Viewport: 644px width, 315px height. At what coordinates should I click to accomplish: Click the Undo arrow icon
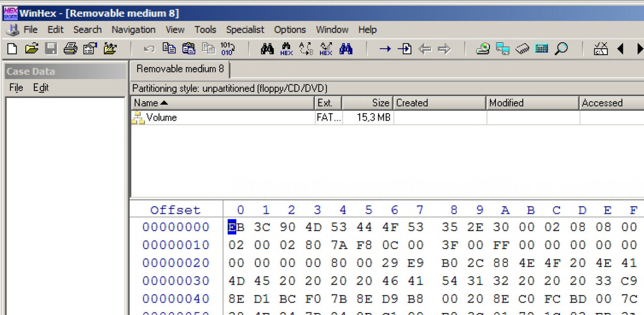pos(149,49)
